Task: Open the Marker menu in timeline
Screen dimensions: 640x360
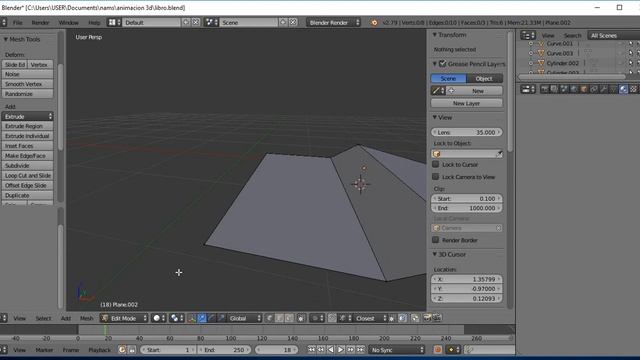Action: click(x=44, y=350)
